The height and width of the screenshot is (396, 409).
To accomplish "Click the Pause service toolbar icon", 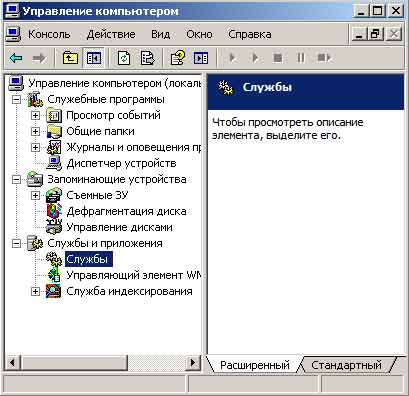I will 301,58.
